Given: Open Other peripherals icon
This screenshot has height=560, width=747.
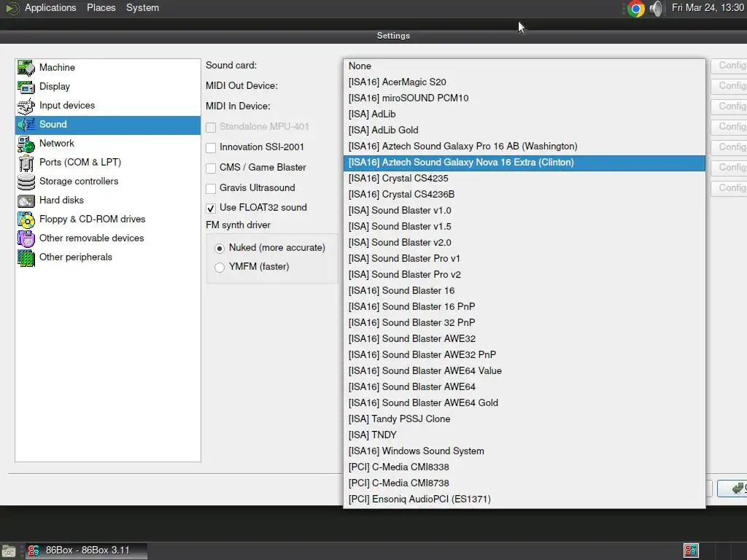Looking at the screenshot, I should click(26, 257).
